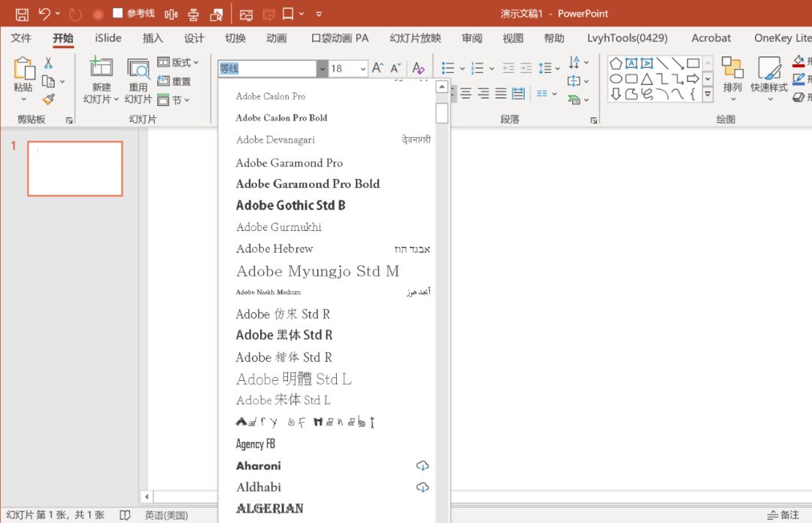Click the 备注 notes button
Image resolution: width=812 pixels, height=523 pixels.
tap(783, 515)
